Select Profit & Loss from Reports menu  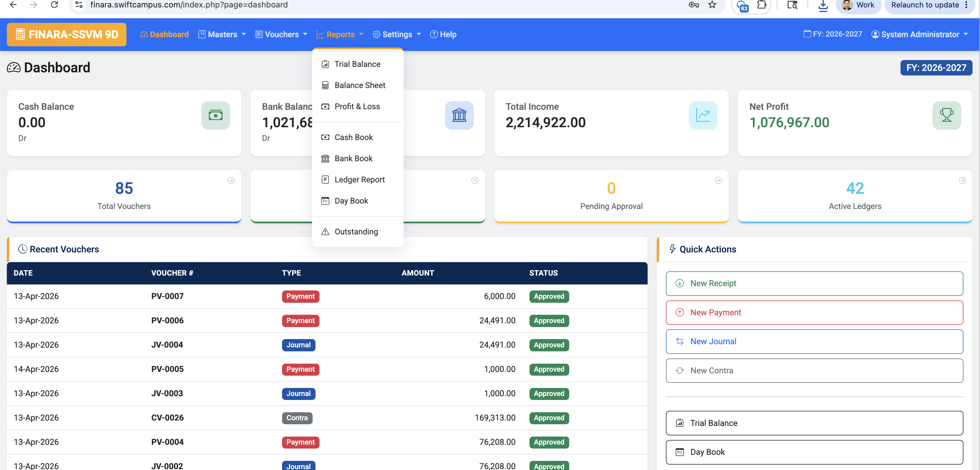[x=358, y=106]
